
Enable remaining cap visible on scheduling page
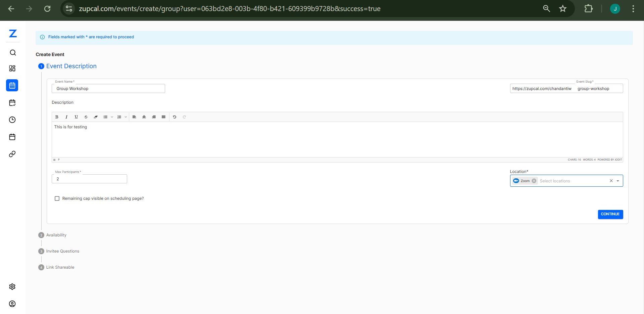[57, 199]
